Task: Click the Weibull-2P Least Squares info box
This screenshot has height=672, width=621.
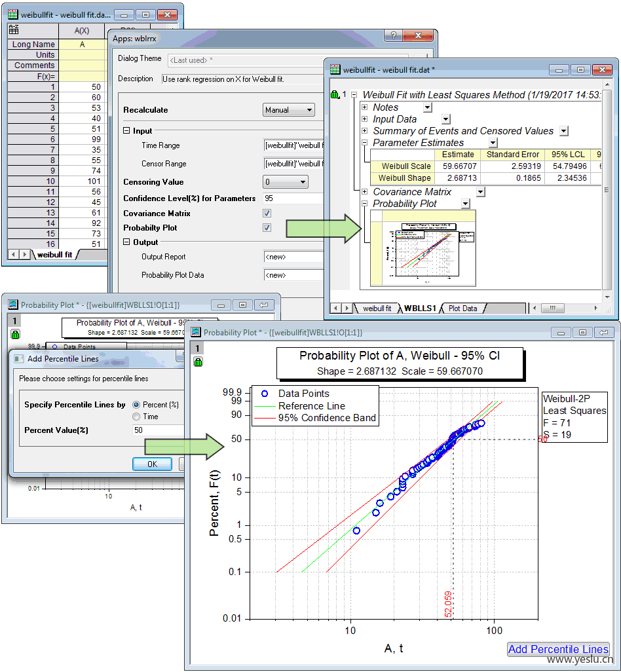Action: (574, 417)
